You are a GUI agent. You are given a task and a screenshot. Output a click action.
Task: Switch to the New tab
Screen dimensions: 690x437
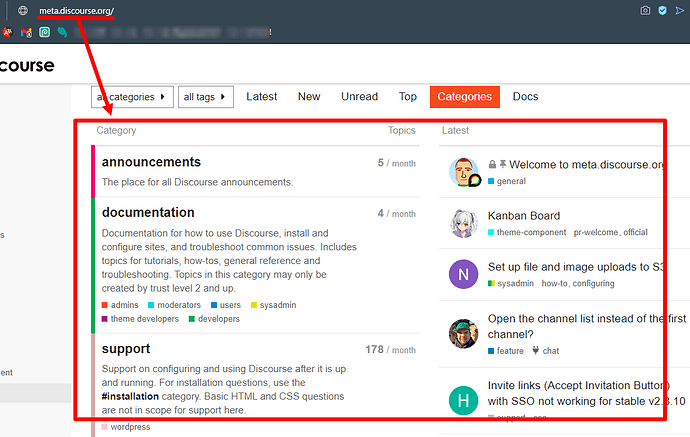click(x=309, y=96)
